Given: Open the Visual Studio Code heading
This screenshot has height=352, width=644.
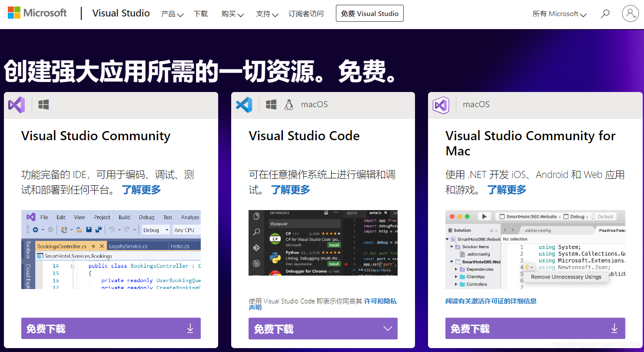Looking at the screenshot, I should click(304, 136).
